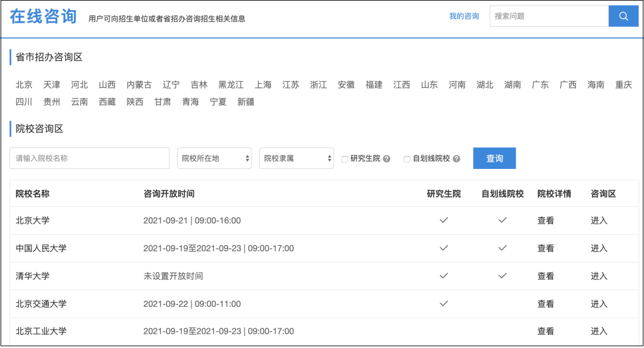Image resolution: width=644 pixels, height=348 pixels.
Task: Select 海南 province link
Action: [x=596, y=85]
